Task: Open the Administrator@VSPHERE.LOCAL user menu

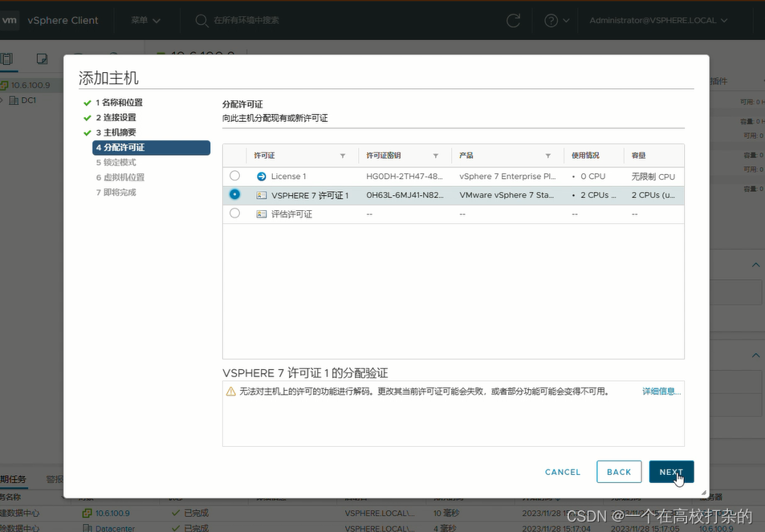Action: (x=658, y=21)
